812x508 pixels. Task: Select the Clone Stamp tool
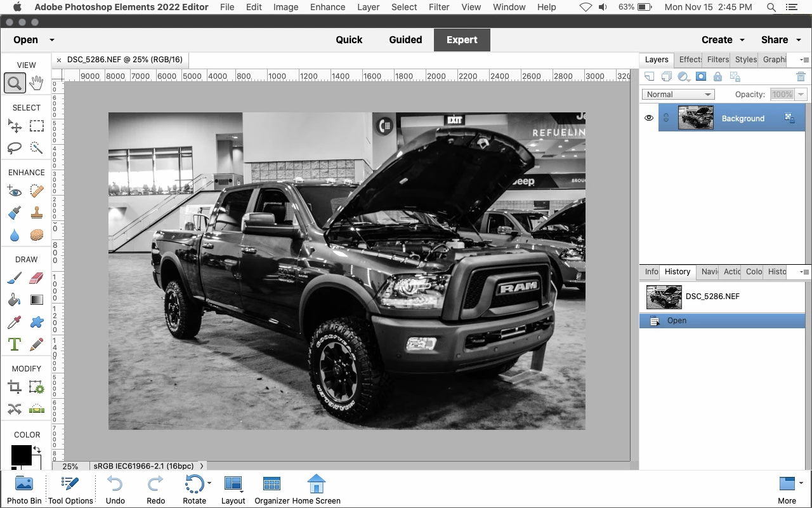point(37,213)
